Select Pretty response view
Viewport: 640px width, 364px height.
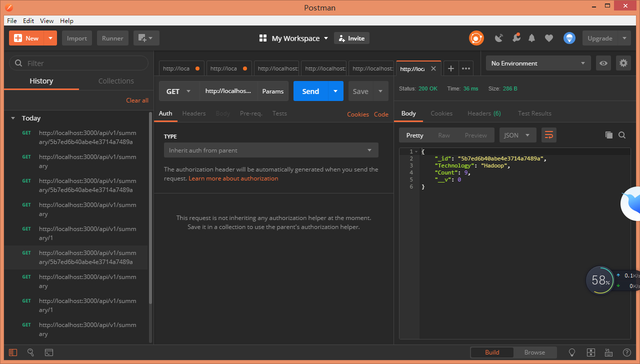(414, 135)
